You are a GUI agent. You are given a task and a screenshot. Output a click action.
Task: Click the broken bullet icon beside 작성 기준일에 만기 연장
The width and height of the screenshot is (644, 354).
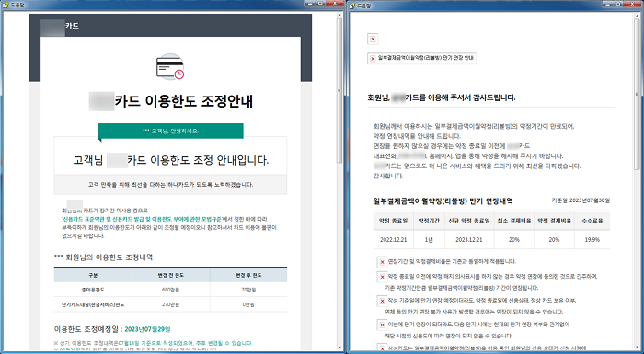(x=382, y=301)
